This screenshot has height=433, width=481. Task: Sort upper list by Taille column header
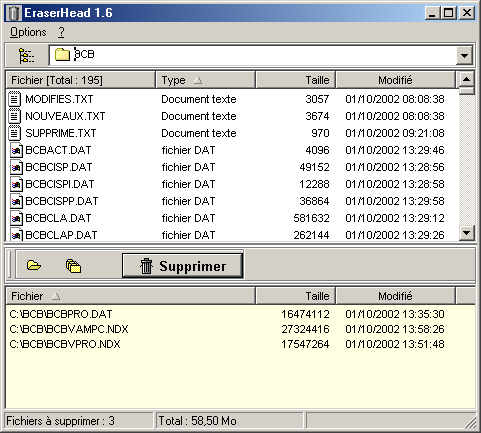(x=295, y=80)
